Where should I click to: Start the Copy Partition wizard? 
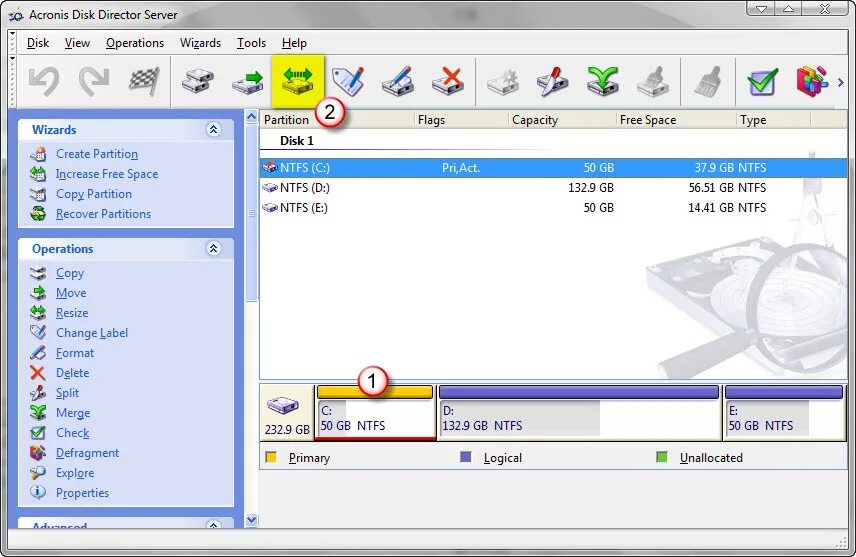coord(93,194)
